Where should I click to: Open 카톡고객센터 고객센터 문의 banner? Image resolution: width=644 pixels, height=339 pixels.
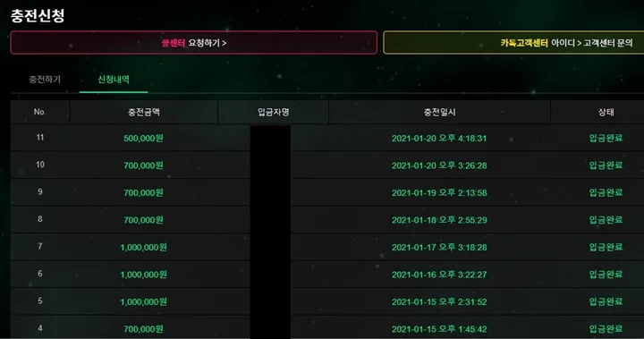[513, 43]
